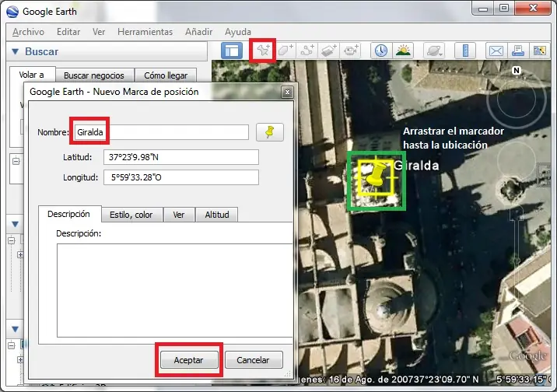Open the Archivo menu
Screen dimensions: 557x392
(x=28, y=32)
